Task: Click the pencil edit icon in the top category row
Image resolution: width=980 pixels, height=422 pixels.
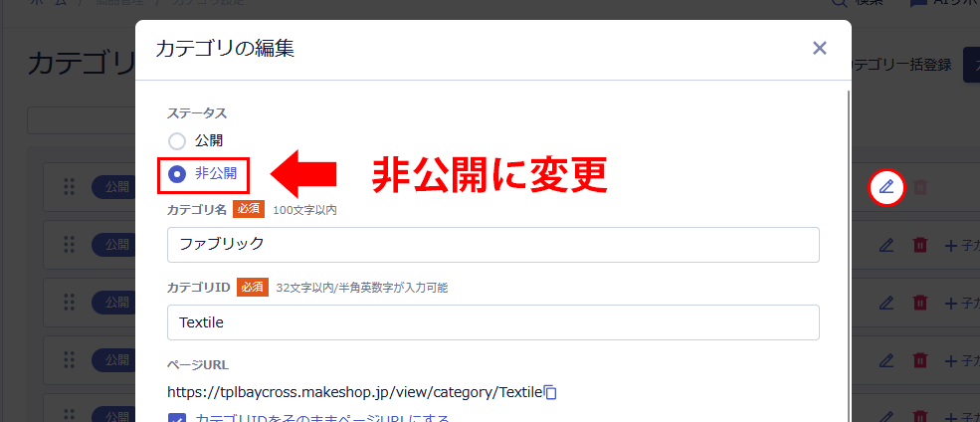Action: pyautogui.click(x=886, y=186)
